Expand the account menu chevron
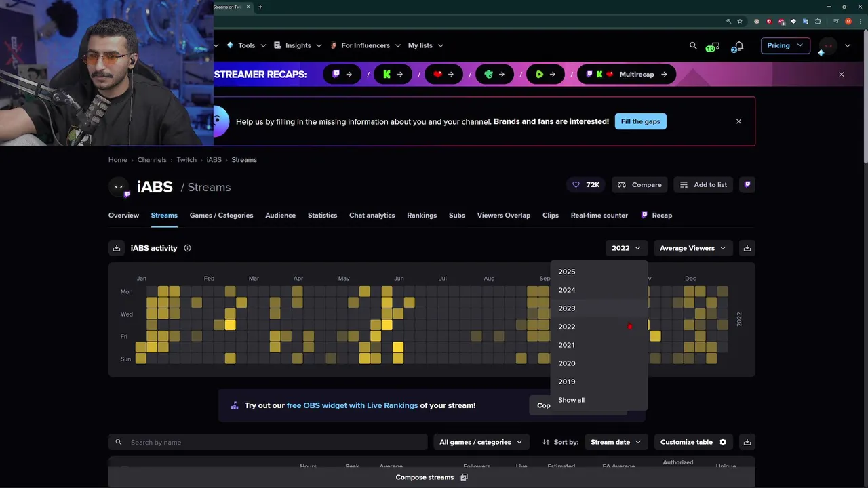 tap(848, 45)
